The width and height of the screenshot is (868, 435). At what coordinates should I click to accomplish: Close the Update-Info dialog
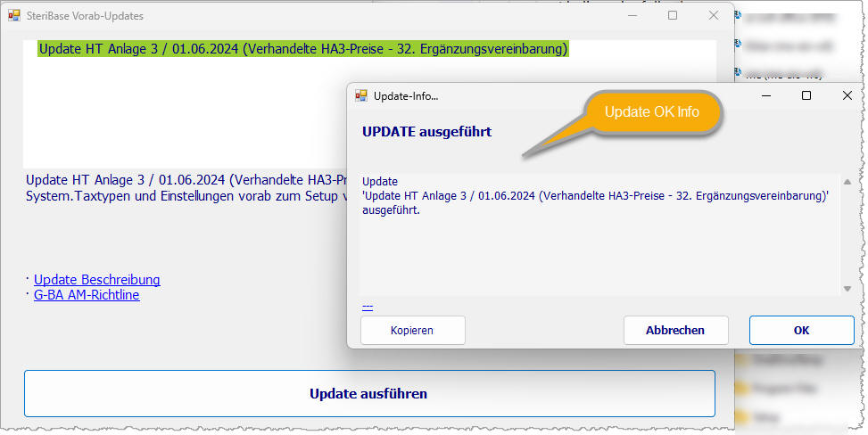847,95
